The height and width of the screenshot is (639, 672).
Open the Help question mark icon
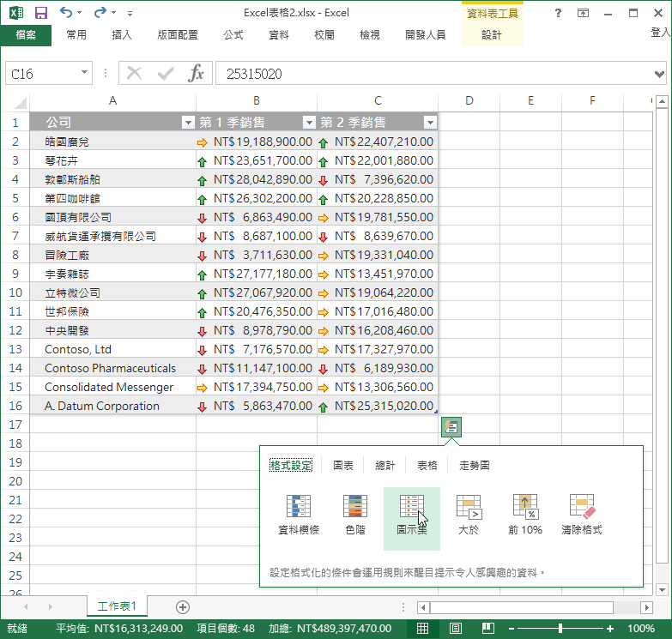558,13
